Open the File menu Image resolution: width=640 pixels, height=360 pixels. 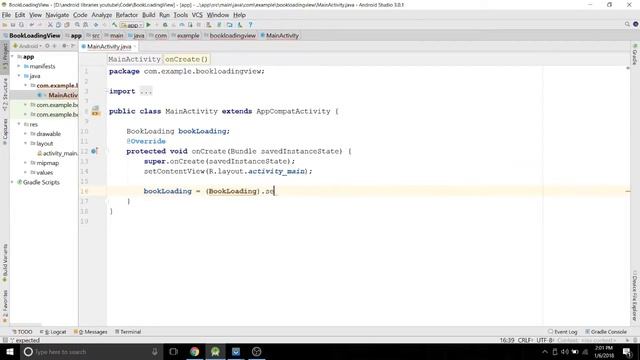click(6, 15)
